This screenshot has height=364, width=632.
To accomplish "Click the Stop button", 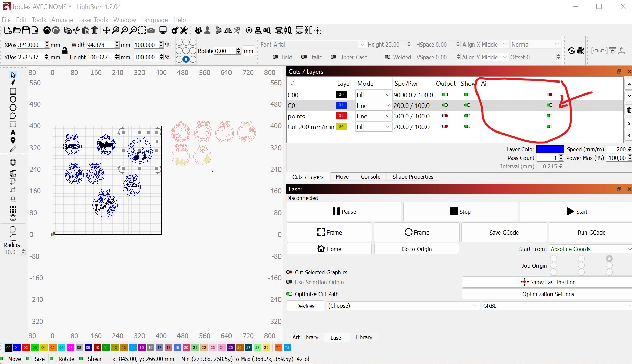I will point(460,212).
